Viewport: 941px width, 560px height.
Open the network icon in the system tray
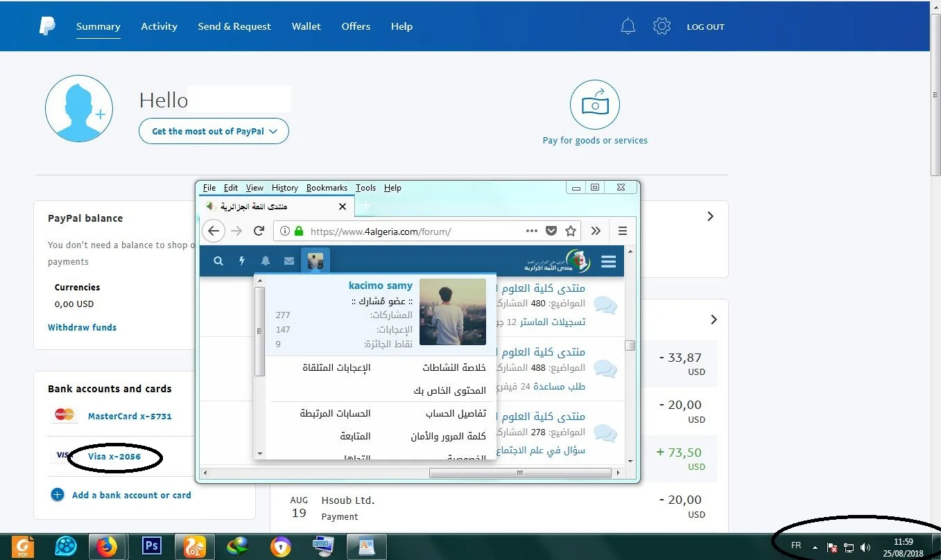click(x=849, y=547)
